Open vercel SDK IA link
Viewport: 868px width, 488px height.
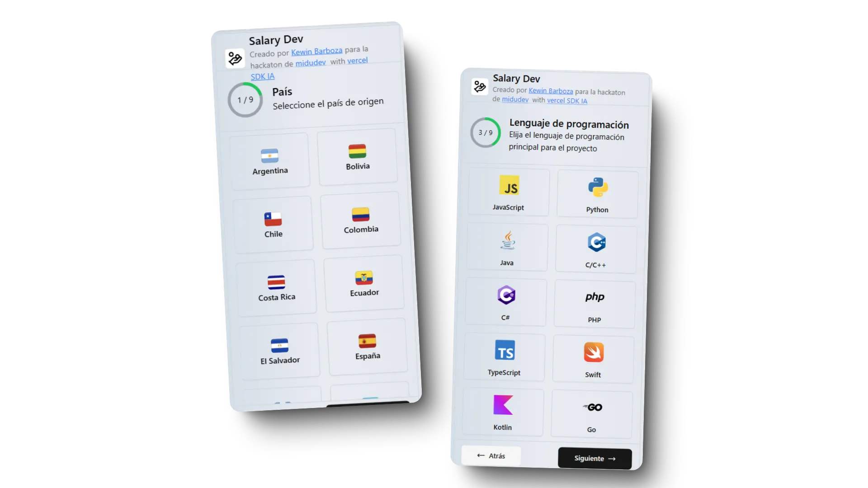[x=566, y=100]
